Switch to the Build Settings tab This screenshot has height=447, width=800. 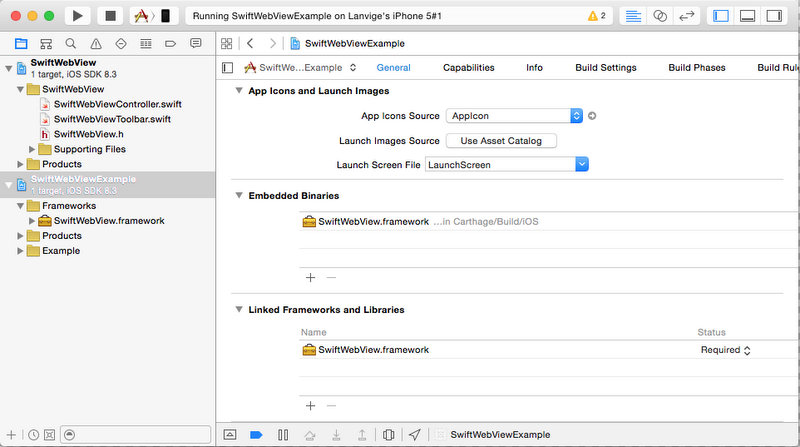pyautogui.click(x=606, y=67)
